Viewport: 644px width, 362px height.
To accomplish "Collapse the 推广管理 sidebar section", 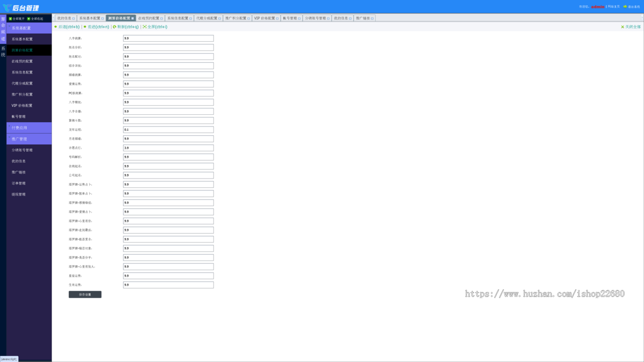I will pos(29,139).
